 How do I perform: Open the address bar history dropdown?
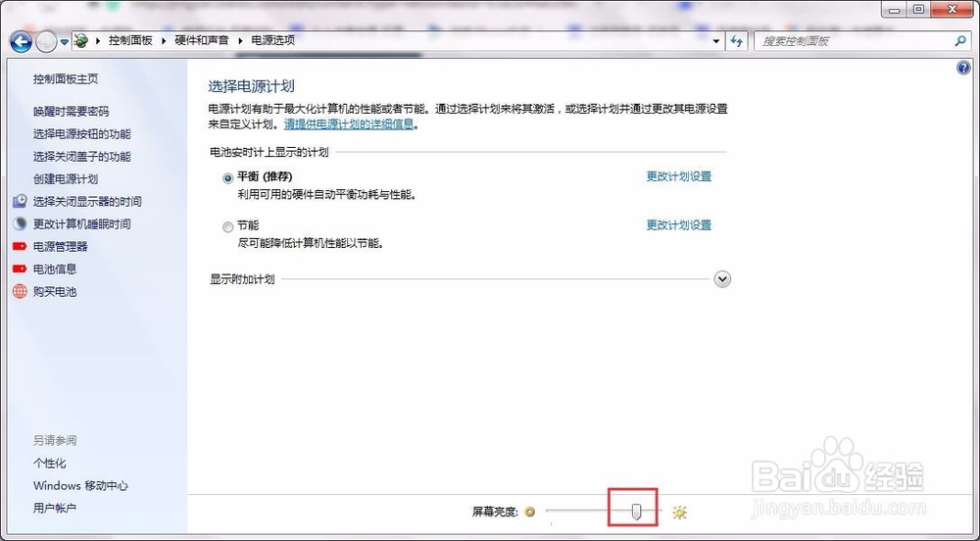[x=715, y=41]
